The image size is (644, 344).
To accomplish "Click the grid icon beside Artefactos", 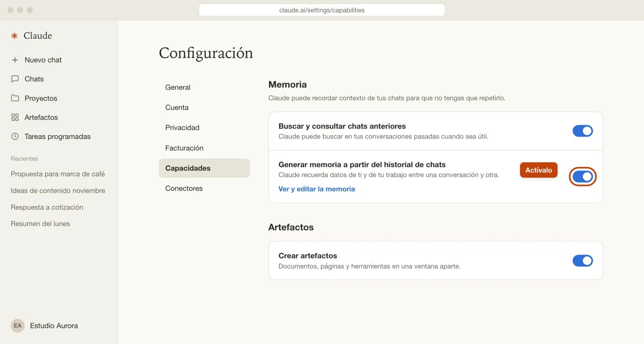I will (x=15, y=117).
